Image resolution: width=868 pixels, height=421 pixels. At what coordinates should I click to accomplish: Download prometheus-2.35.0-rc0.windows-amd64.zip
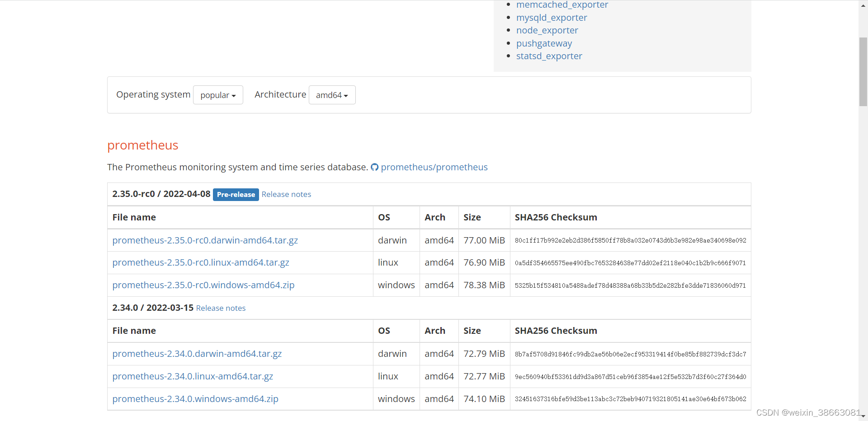click(203, 285)
